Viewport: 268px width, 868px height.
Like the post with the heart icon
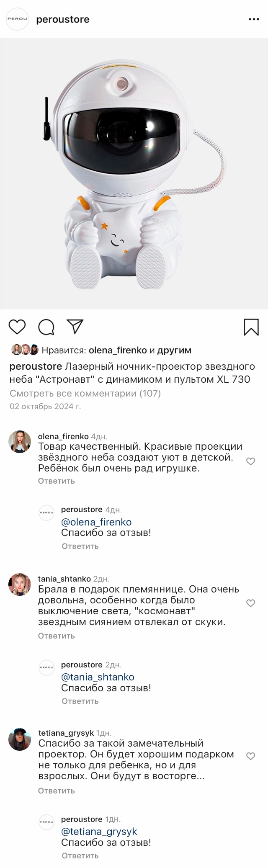tap(17, 327)
